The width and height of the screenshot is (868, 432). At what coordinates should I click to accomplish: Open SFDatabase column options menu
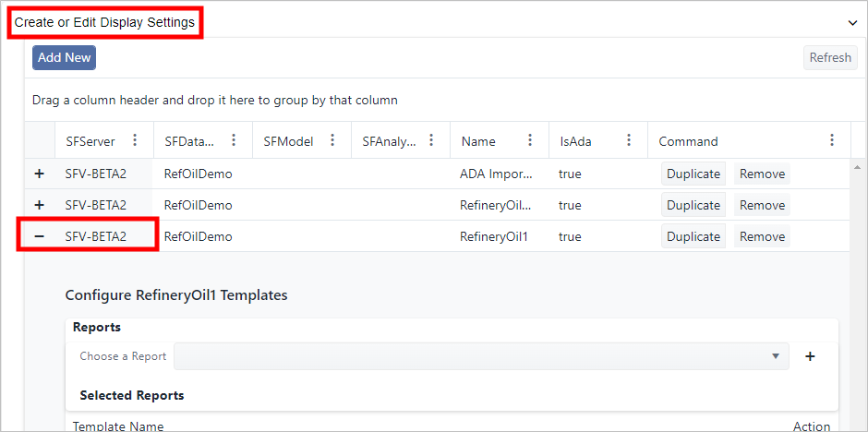(234, 140)
